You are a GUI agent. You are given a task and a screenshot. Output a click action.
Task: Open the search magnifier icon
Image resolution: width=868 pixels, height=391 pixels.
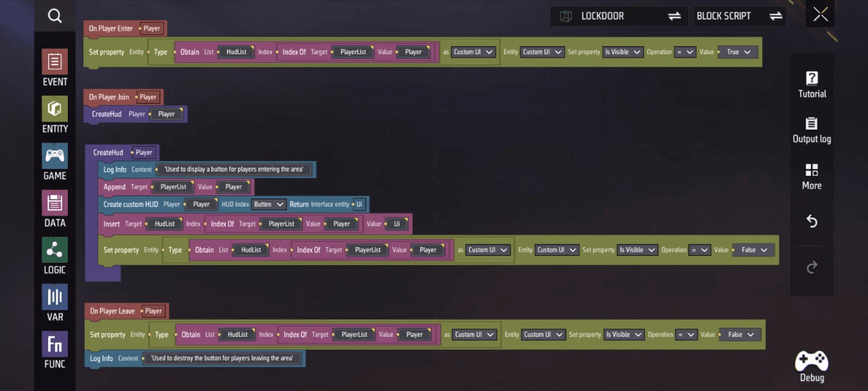pos(55,16)
